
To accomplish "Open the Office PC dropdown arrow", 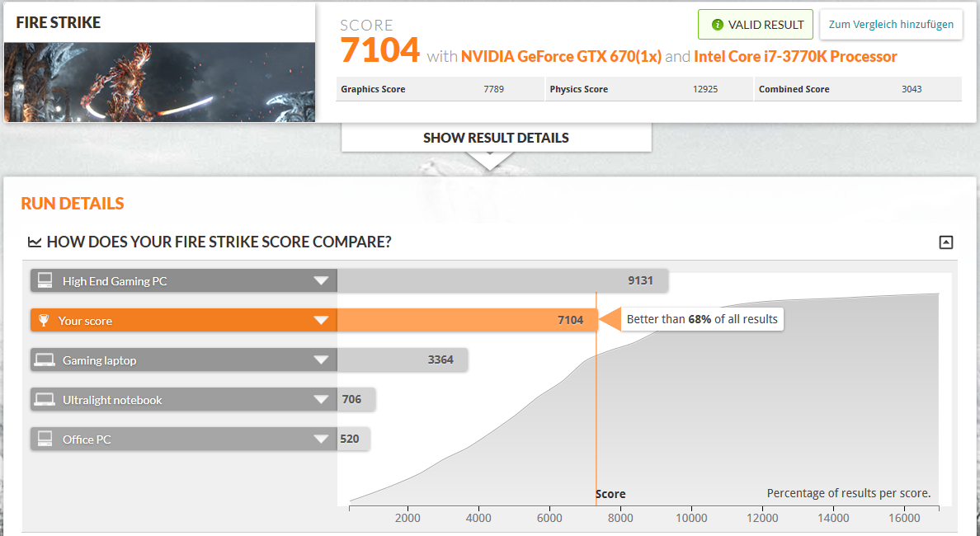I will 321,440.
